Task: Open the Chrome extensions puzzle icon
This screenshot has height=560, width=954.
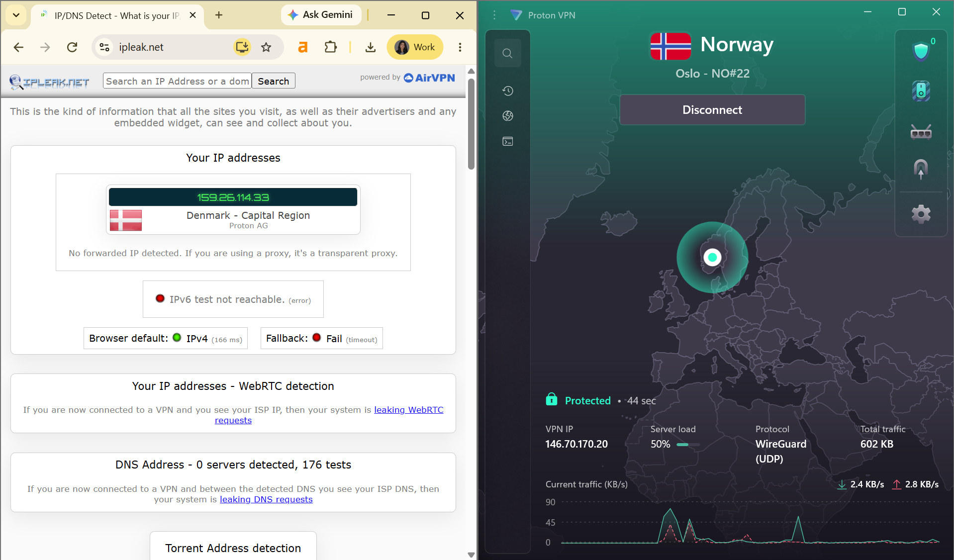Action: pos(330,47)
